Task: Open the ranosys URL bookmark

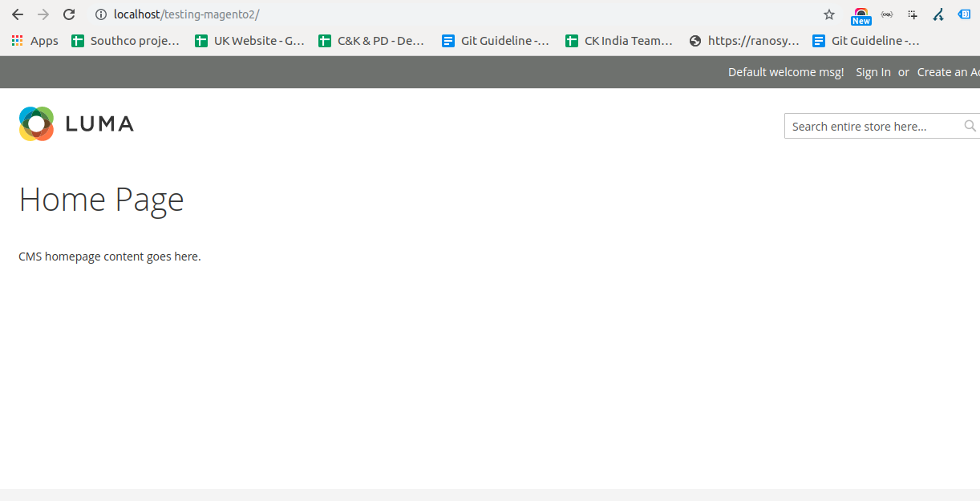Action: 744,41
